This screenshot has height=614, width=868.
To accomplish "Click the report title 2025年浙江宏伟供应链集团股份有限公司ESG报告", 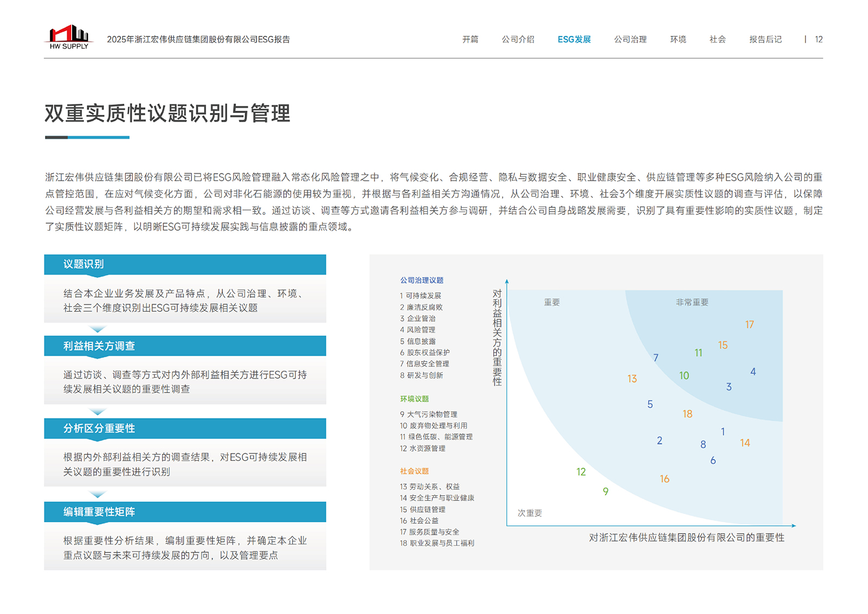I will tap(199, 40).
